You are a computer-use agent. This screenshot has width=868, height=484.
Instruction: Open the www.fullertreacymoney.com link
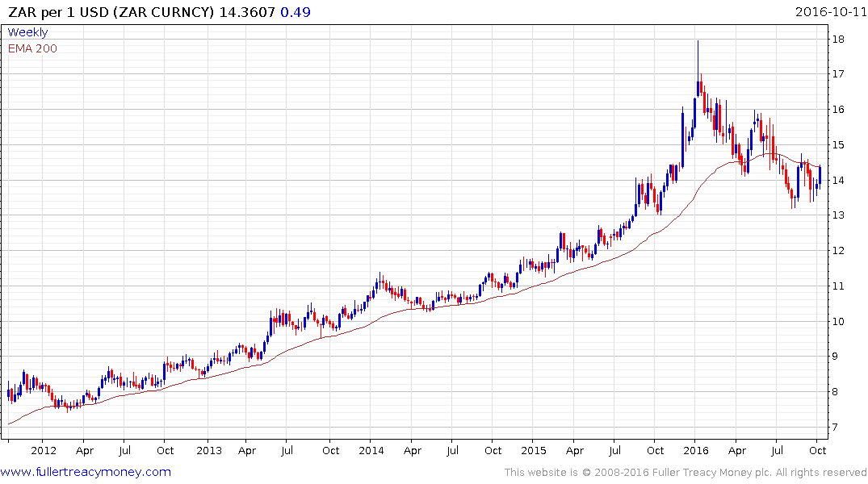(x=86, y=472)
